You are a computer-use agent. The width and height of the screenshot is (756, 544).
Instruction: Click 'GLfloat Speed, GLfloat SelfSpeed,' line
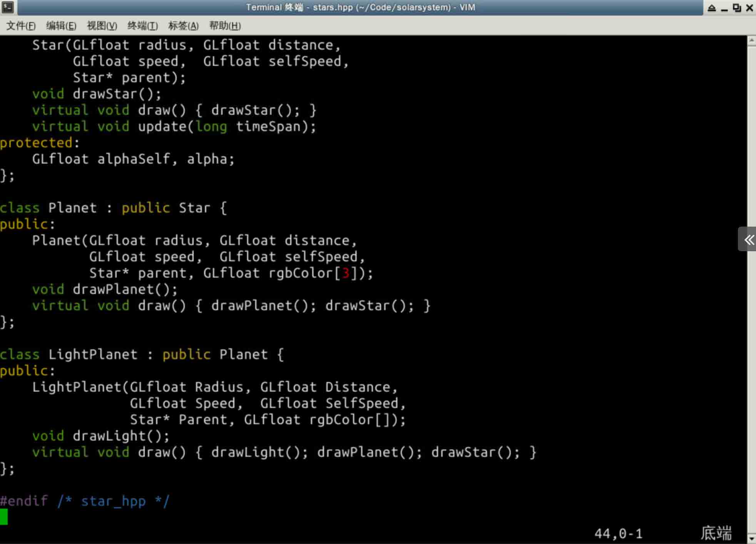pyautogui.click(x=268, y=403)
